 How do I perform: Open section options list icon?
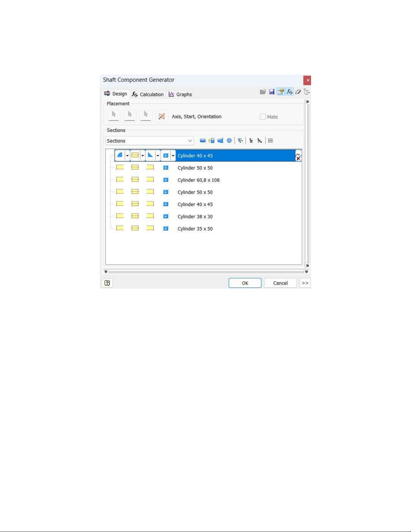[x=271, y=141]
